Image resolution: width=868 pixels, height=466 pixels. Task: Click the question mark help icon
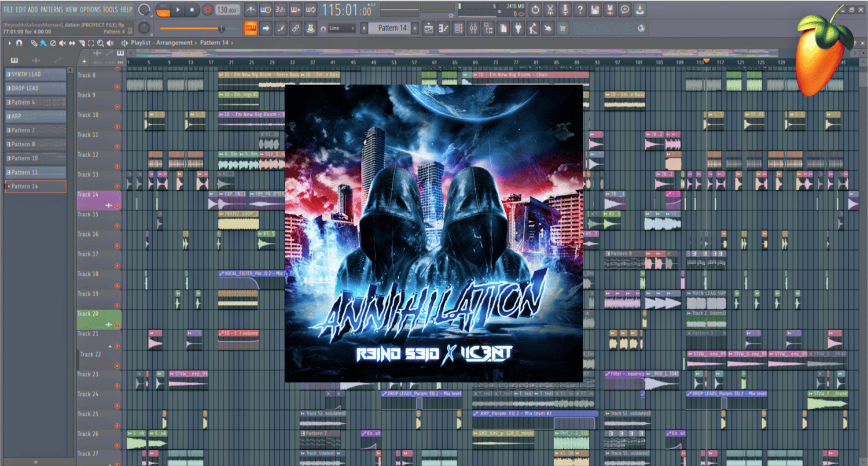pyautogui.click(x=580, y=10)
